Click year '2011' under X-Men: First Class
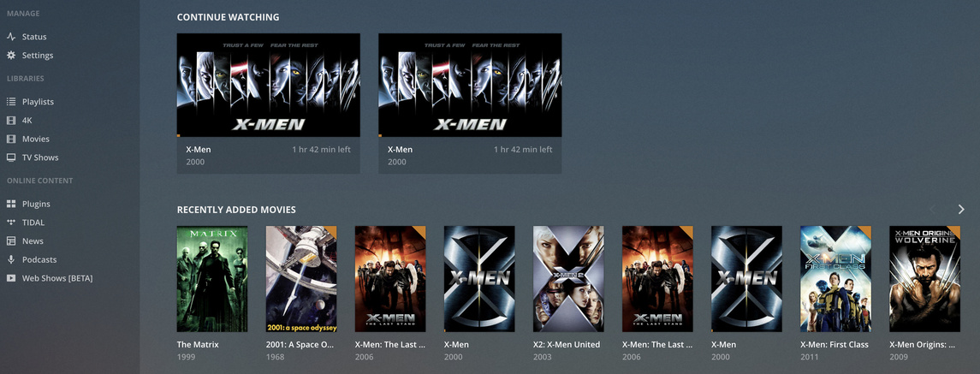This screenshot has width=980, height=374. coord(810,357)
